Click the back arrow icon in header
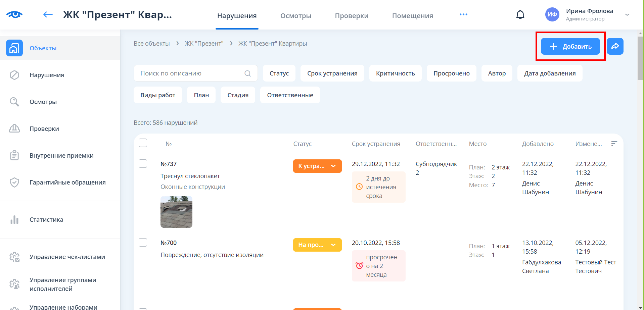 [48, 14]
